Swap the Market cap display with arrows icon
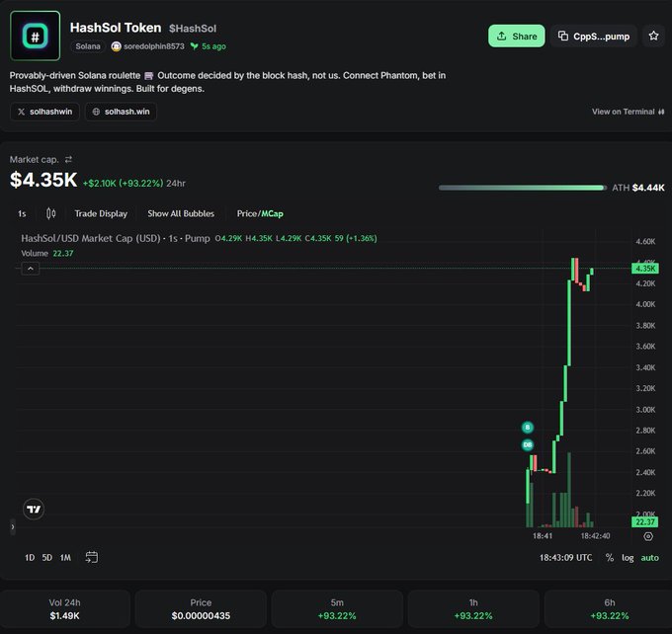 (68, 159)
